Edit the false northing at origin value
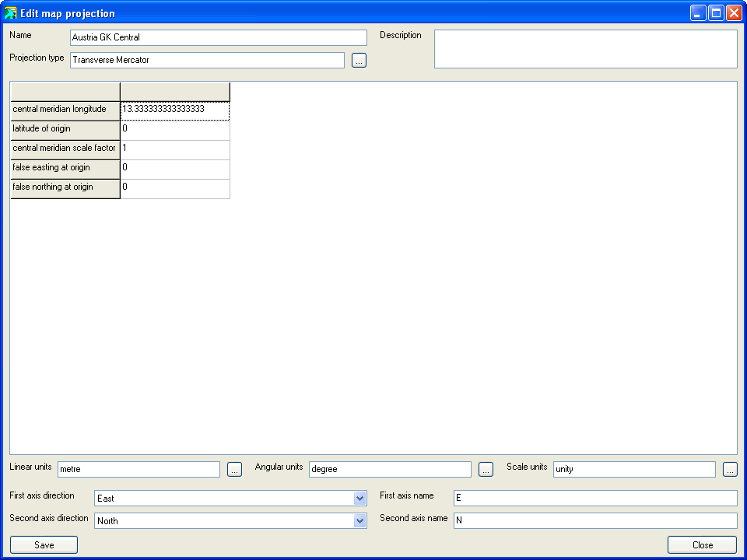The image size is (747, 560). click(174, 187)
